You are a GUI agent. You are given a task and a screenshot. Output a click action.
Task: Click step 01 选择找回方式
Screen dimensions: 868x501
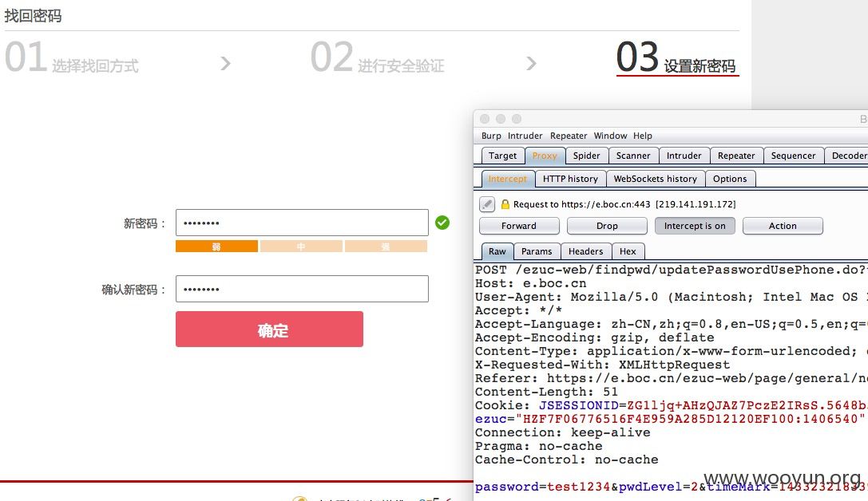click(71, 58)
